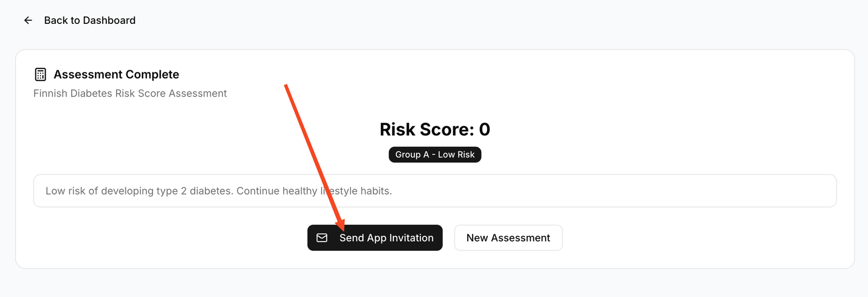Click the word 'Dashboard' in the back link
This screenshot has width=868, height=297.
(x=109, y=21)
